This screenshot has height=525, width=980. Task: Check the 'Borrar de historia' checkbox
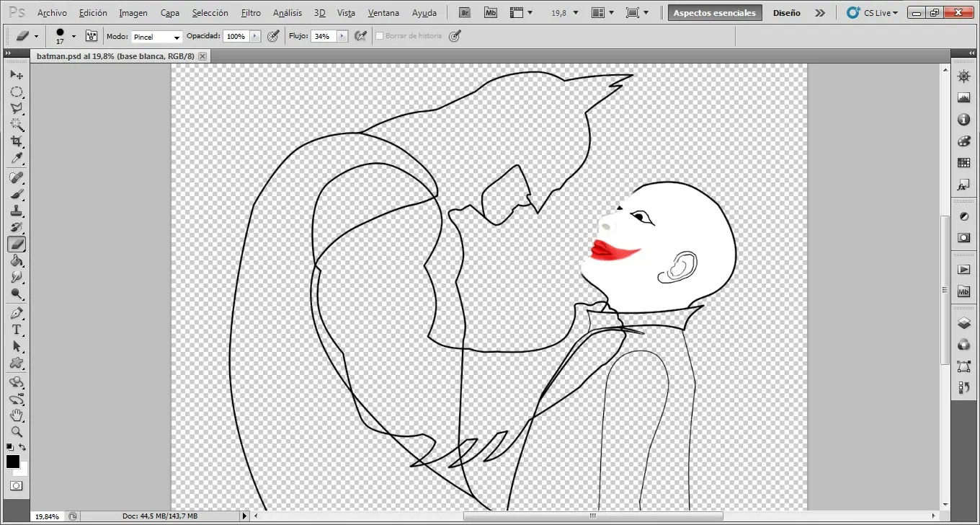[x=379, y=36]
